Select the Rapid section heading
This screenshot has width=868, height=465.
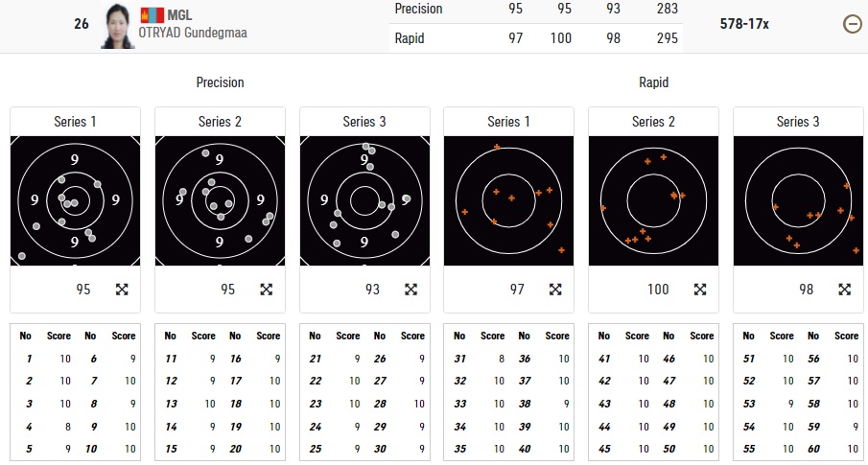click(653, 82)
